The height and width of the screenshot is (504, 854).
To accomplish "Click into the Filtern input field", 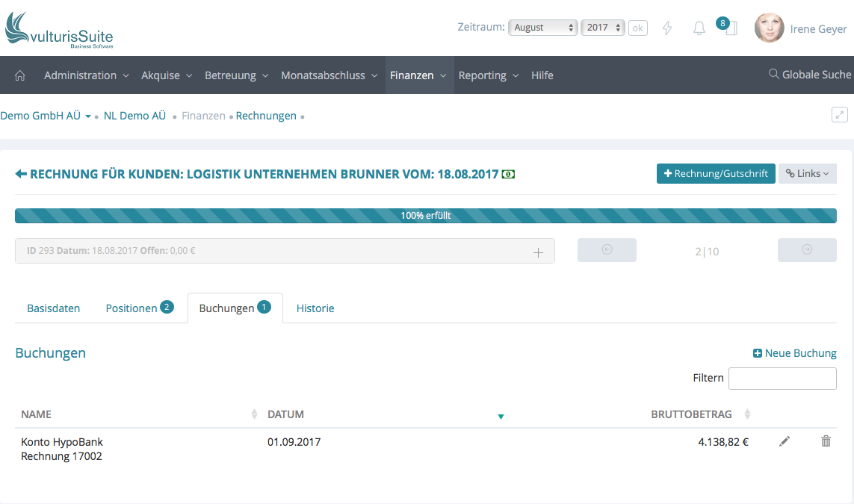I will (x=782, y=378).
